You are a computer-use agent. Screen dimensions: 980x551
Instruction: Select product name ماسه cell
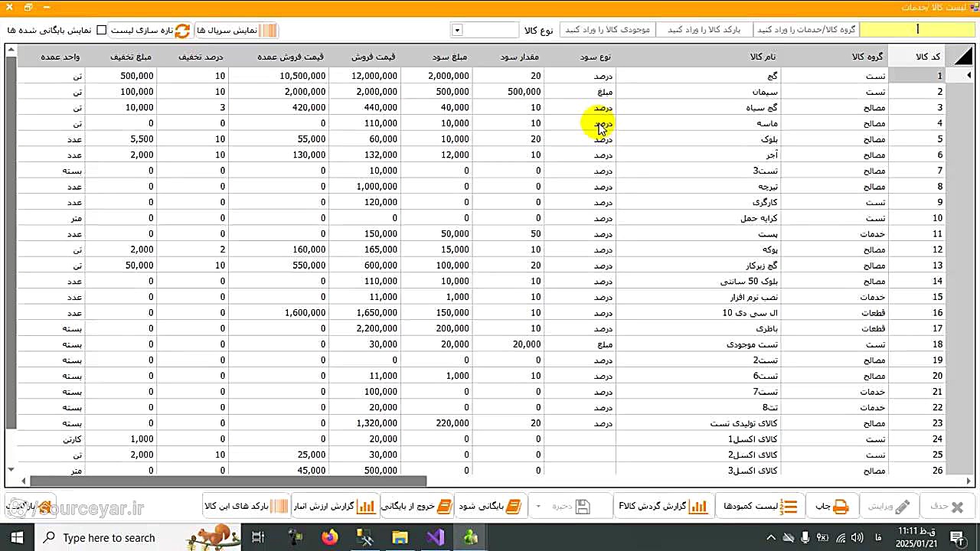[x=697, y=123]
